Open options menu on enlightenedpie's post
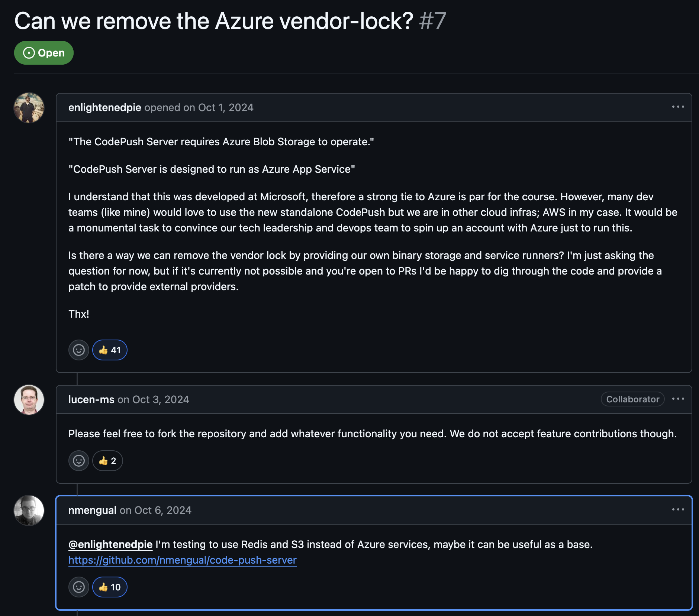 pos(678,107)
